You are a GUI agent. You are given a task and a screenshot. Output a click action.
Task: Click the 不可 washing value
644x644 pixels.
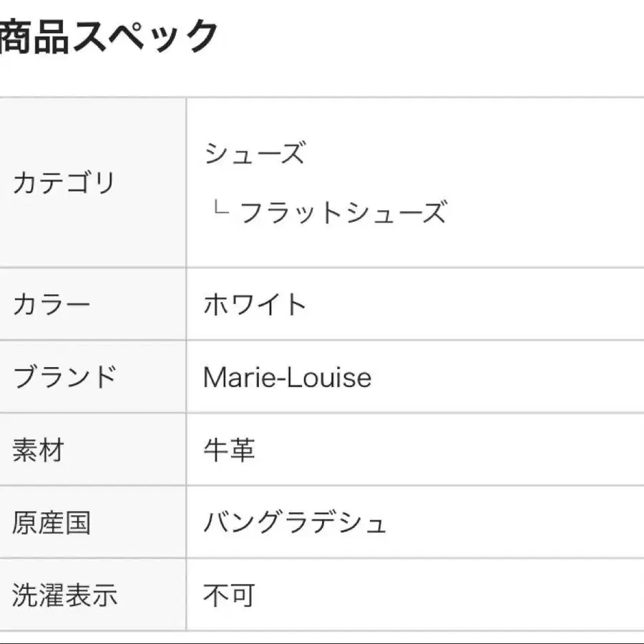click(x=229, y=595)
